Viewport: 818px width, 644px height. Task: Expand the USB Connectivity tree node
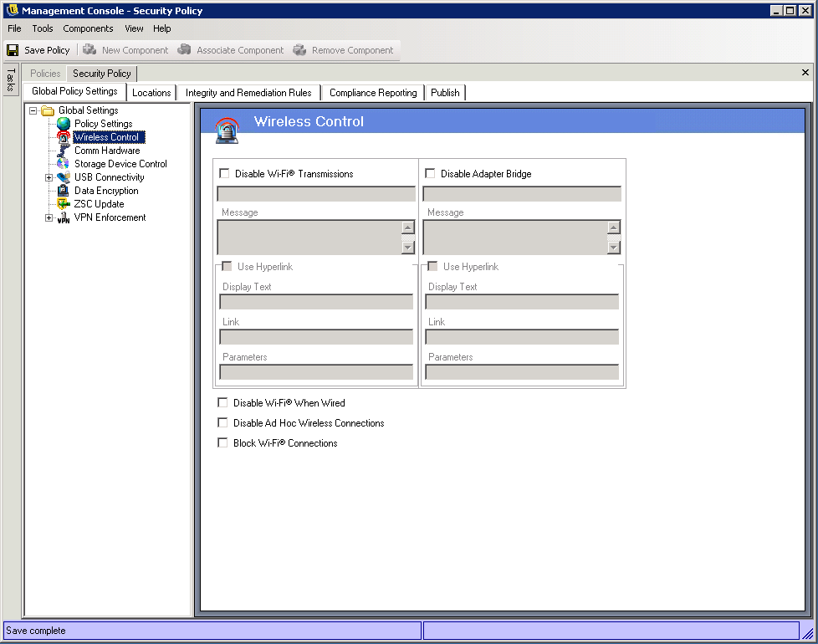[x=49, y=177]
